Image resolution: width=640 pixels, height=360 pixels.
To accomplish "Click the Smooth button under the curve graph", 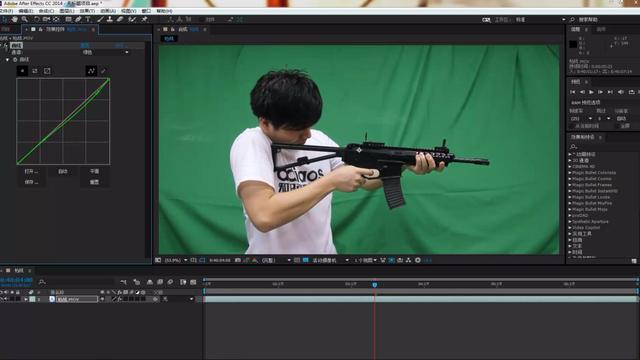I will (94, 171).
